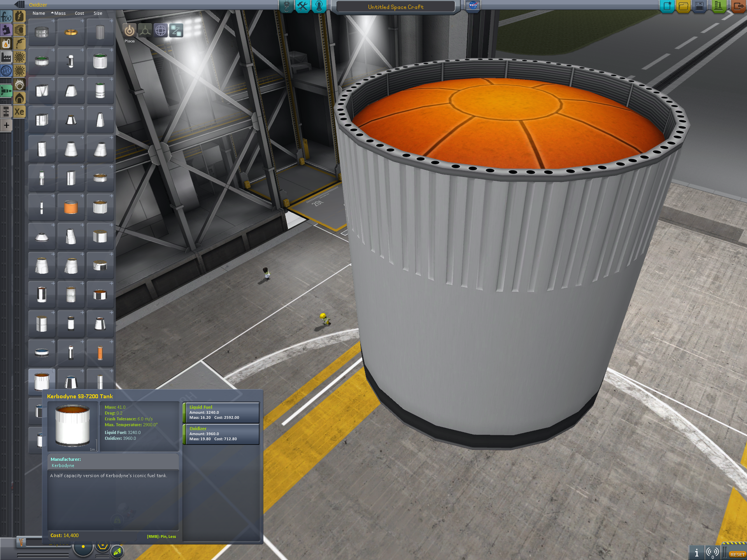Exit the editor via orange exit icon

(x=738, y=6)
